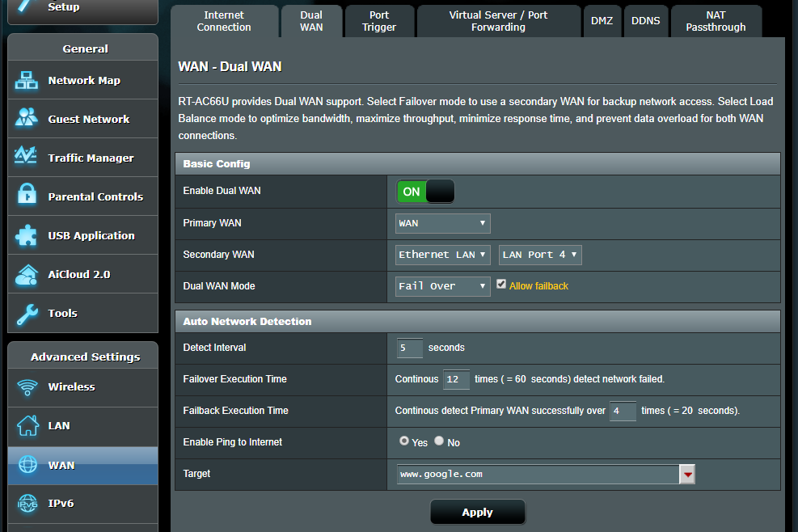
Task: Select No for Enable Ping to Internet
Action: point(439,441)
